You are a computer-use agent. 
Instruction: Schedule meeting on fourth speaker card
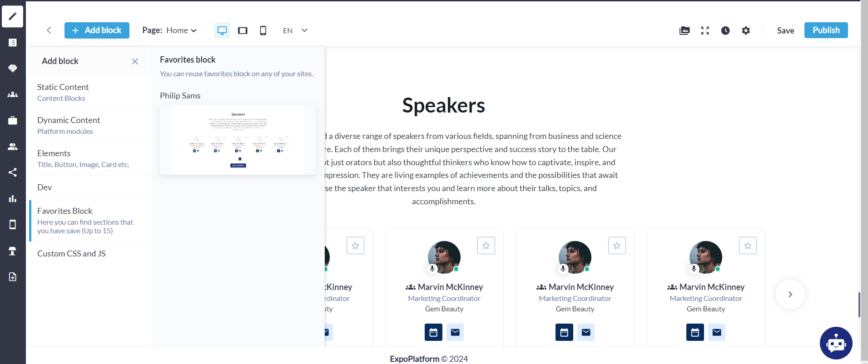pyautogui.click(x=695, y=332)
